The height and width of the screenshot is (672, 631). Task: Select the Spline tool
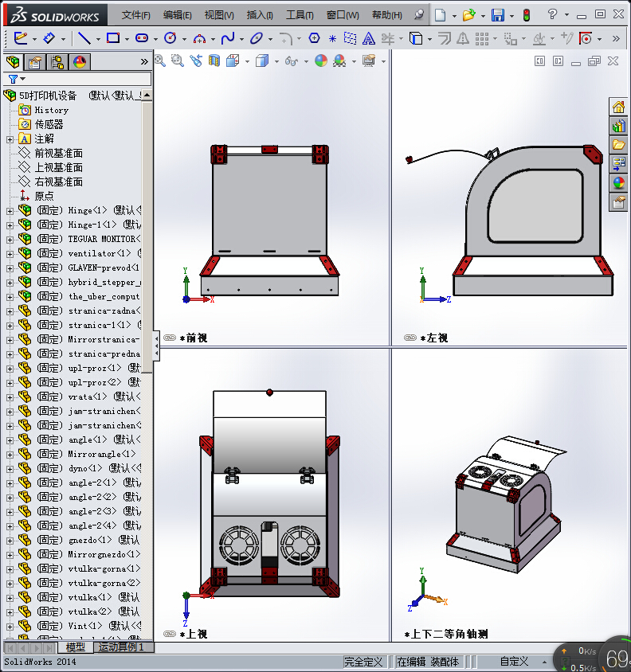point(228,38)
